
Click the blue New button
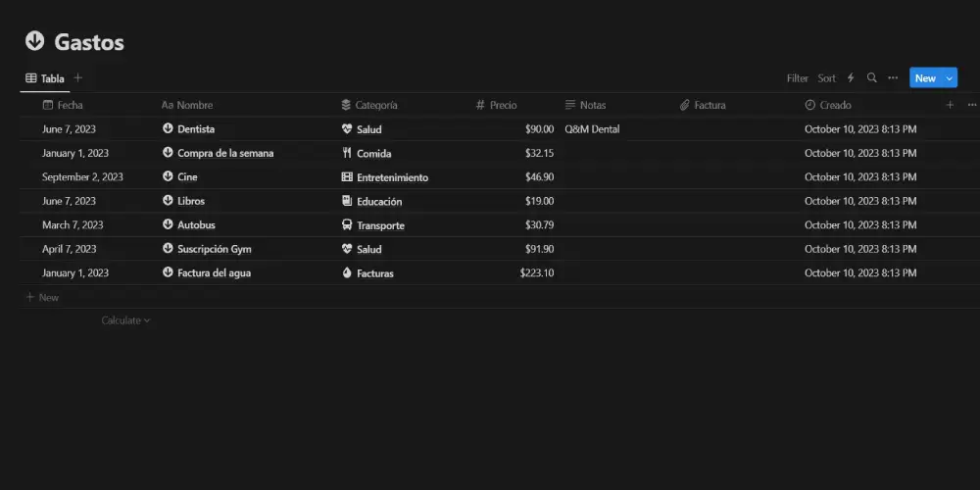point(924,78)
